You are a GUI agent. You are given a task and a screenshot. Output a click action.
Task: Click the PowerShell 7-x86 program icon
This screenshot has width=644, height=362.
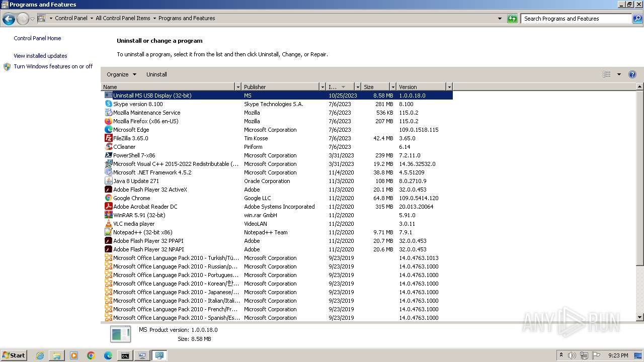(x=108, y=155)
